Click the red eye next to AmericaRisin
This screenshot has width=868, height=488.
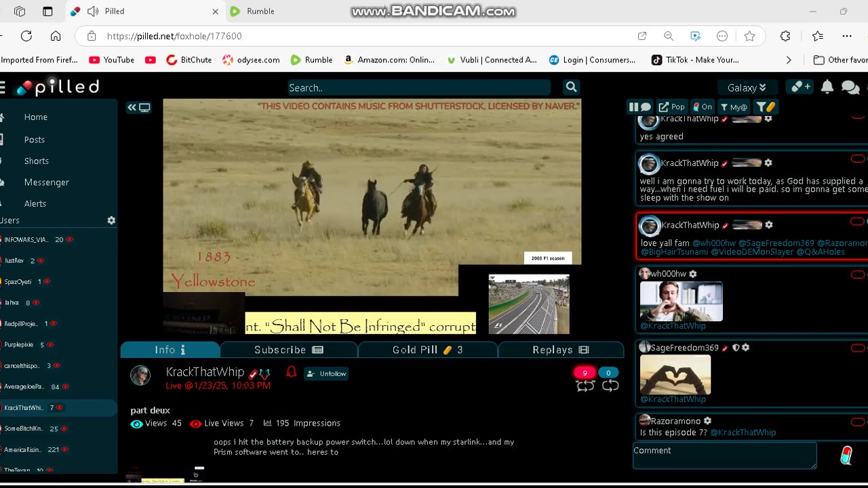(66, 449)
